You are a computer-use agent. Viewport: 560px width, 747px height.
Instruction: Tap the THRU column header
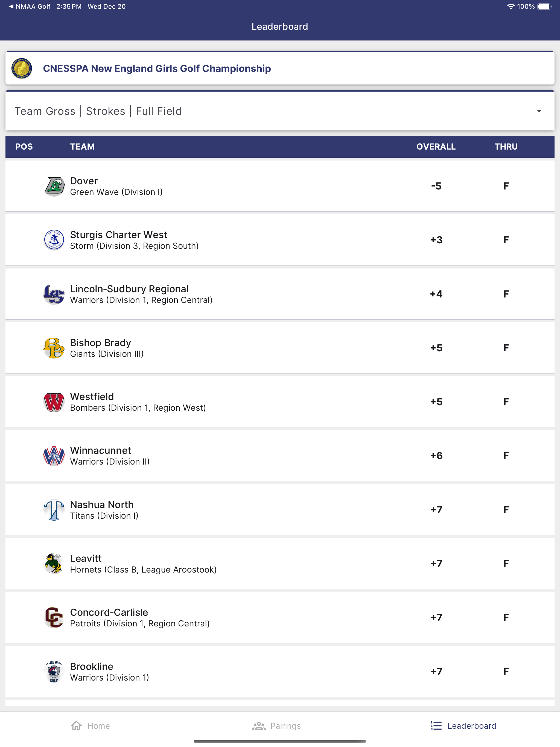coord(506,147)
